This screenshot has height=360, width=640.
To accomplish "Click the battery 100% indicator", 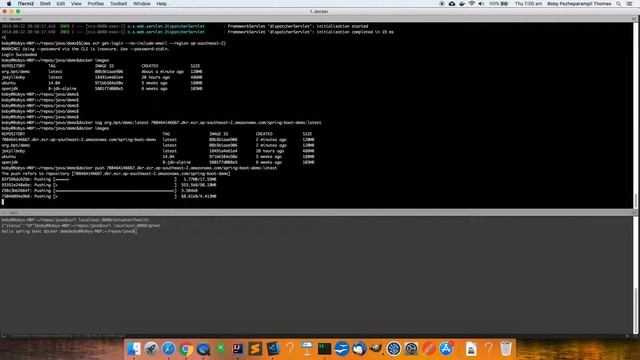I will (498, 4).
